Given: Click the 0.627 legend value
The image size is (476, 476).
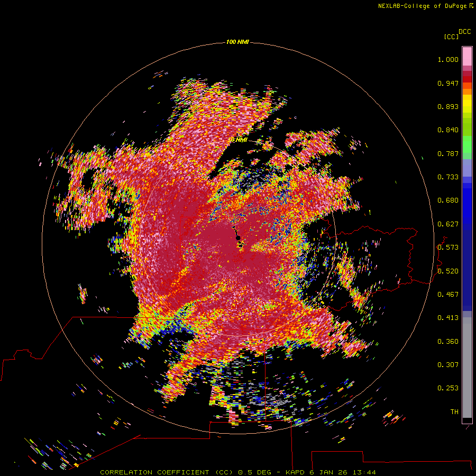Looking at the screenshot, I should (448, 224).
